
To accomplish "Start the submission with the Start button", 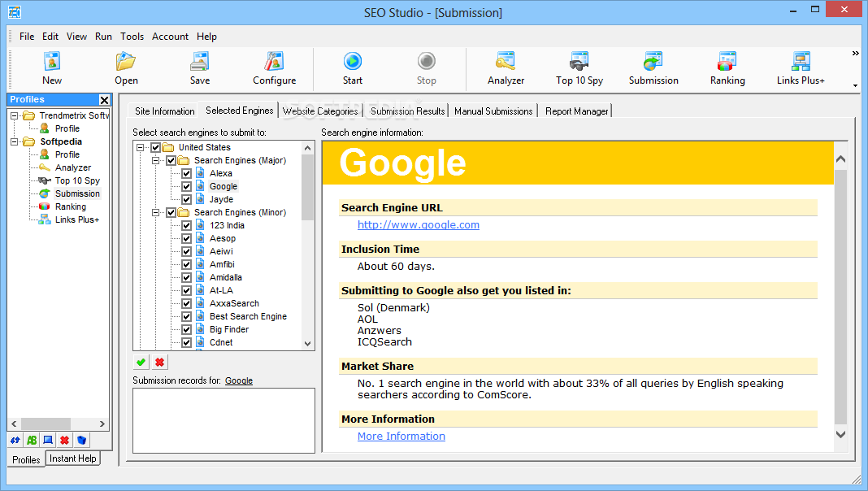I will pyautogui.click(x=353, y=68).
